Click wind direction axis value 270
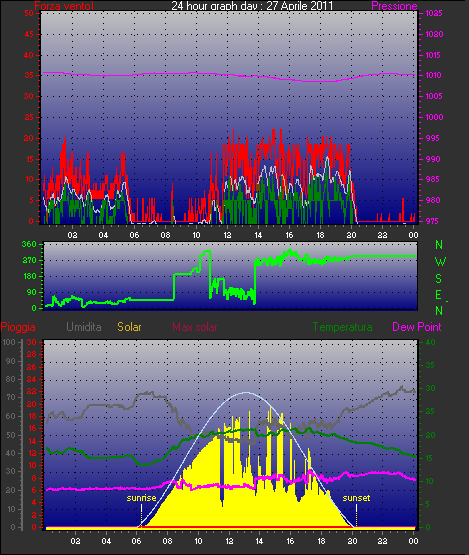The image size is (469, 555). click(x=29, y=261)
